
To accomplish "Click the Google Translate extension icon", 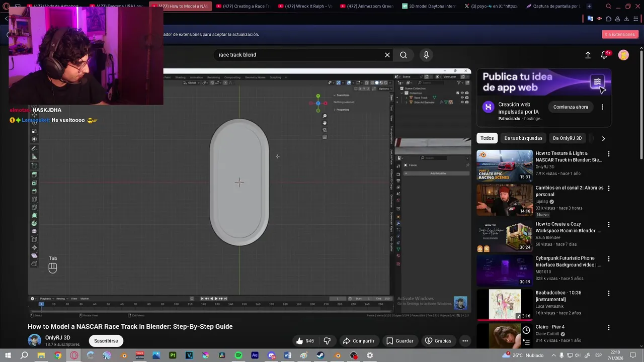I will 590,19.
